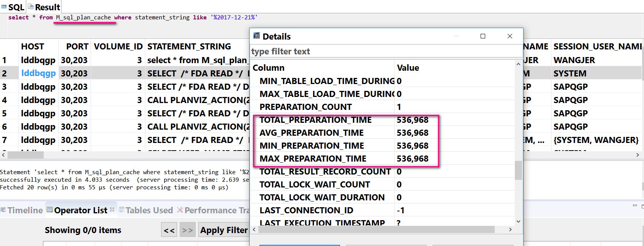Select row 1 'select * from M_sql_plan' statement

[197, 60]
